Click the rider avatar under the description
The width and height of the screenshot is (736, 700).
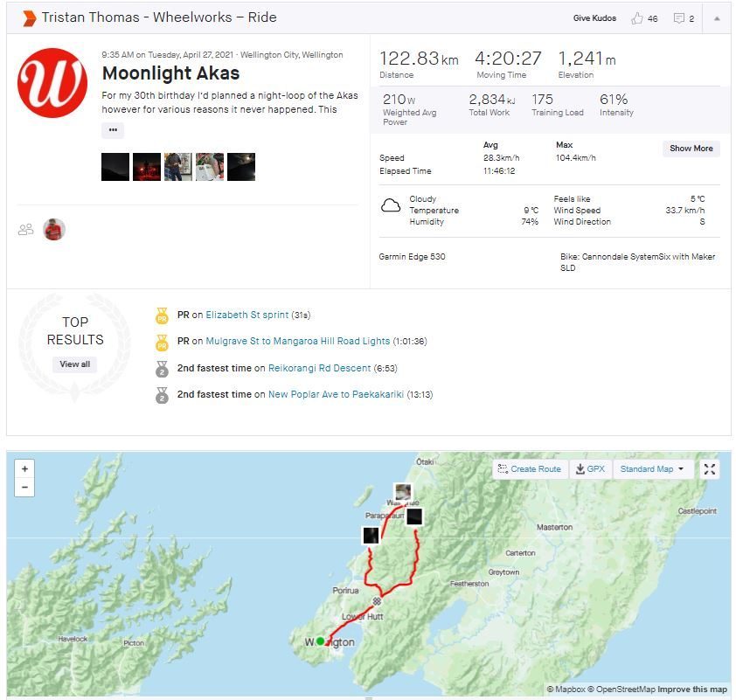pos(54,230)
